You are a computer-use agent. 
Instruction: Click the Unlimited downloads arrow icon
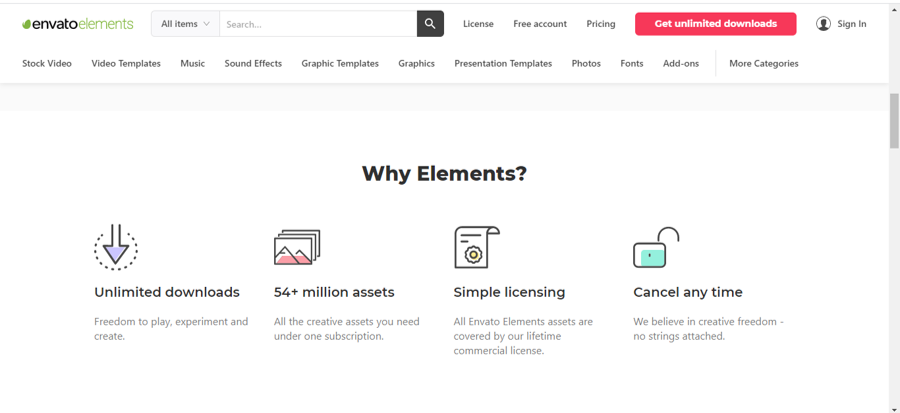coord(116,247)
